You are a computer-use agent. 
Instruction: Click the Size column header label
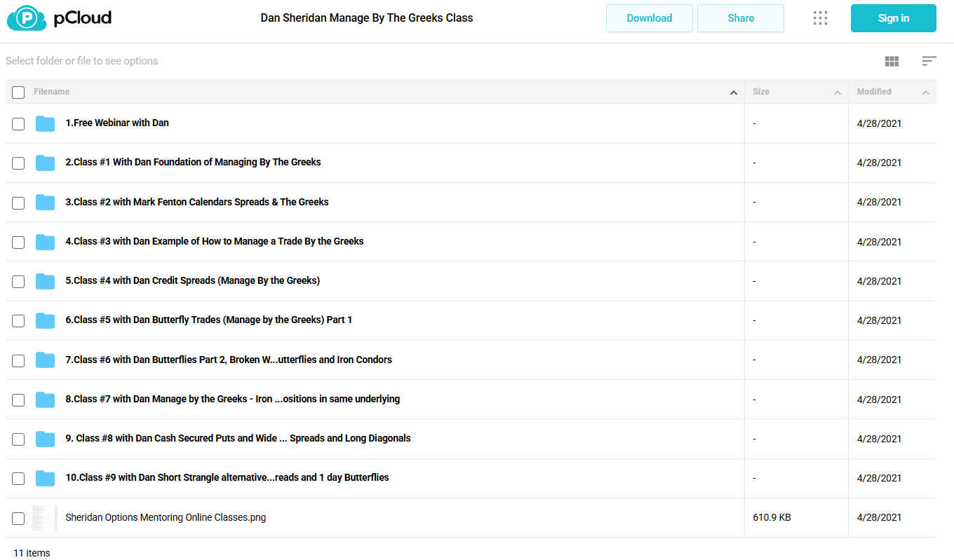(761, 92)
